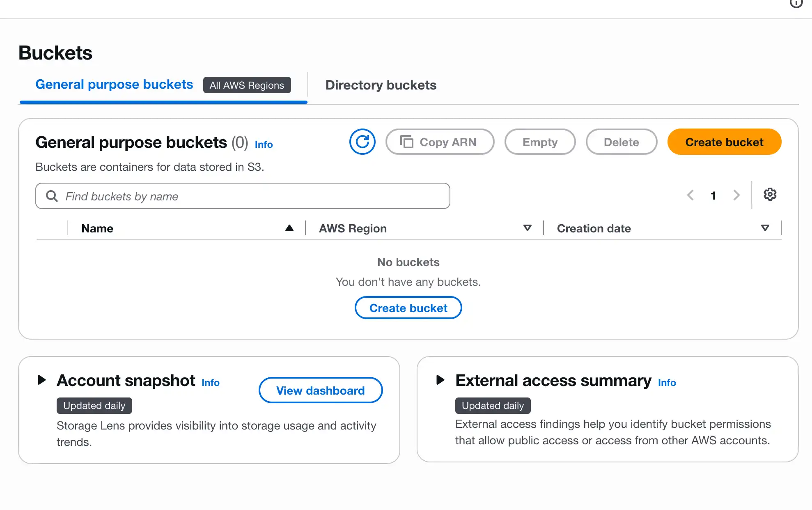Click Info link next to Account snapshot

pyautogui.click(x=211, y=383)
